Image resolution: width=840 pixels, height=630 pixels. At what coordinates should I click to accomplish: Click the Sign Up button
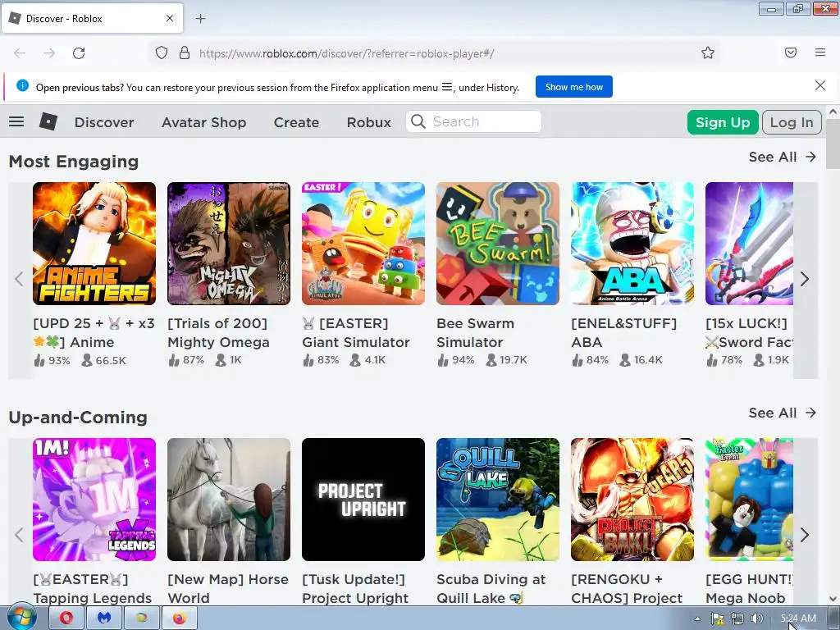coord(723,122)
